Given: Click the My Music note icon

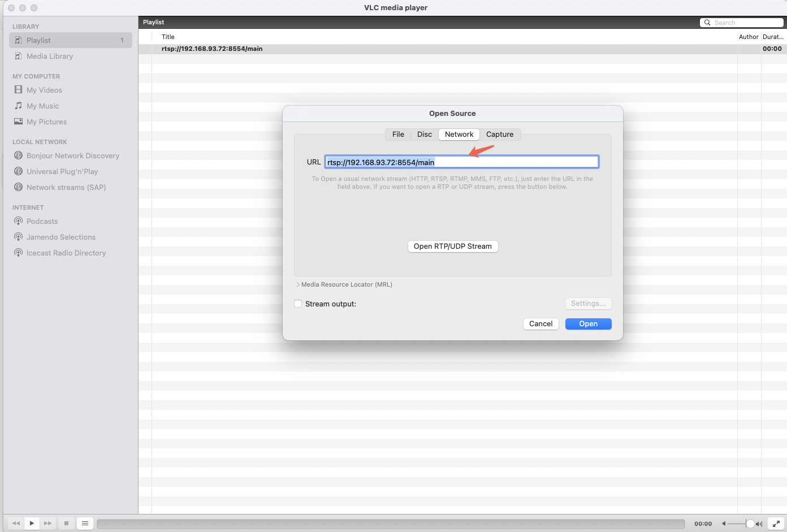Looking at the screenshot, I should (x=18, y=106).
